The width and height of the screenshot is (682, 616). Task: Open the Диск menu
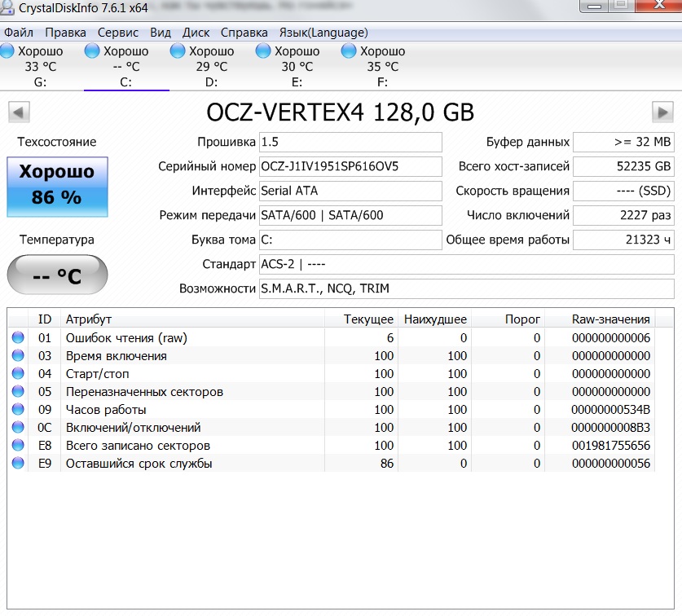coord(196,33)
